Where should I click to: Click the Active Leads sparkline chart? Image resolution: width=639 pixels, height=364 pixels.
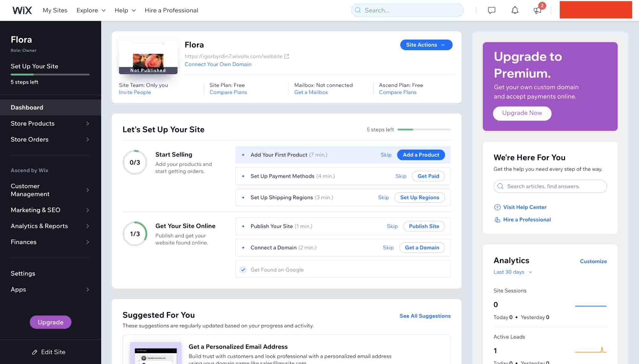tap(590, 350)
